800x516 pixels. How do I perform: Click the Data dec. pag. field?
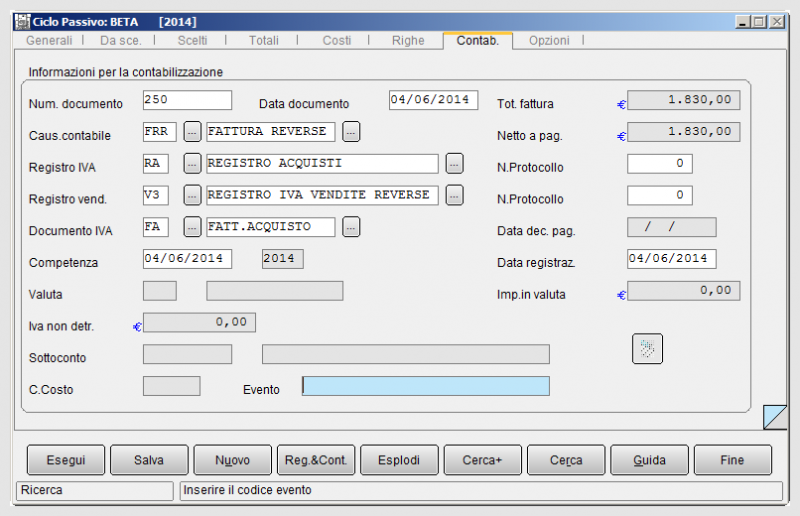point(671,227)
